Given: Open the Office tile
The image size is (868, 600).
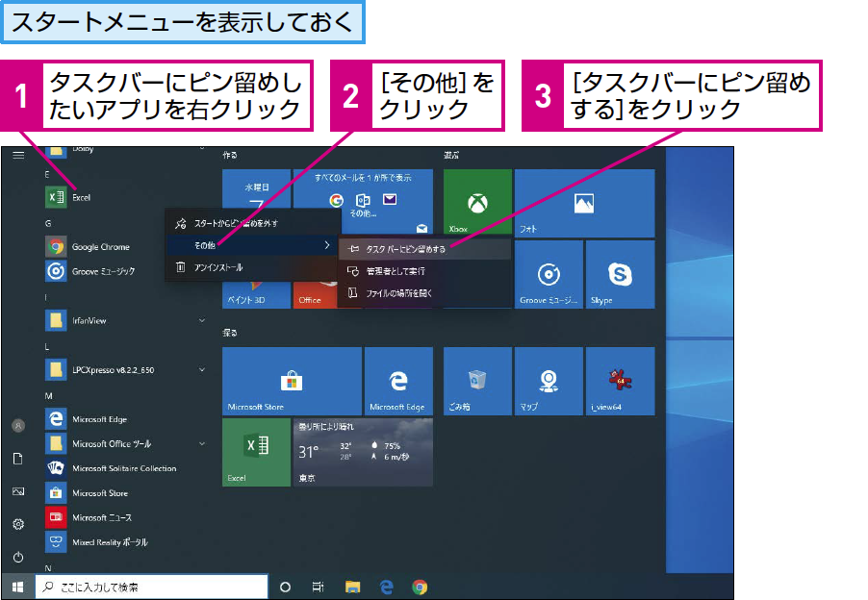Looking at the screenshot, I should point(315,296).
